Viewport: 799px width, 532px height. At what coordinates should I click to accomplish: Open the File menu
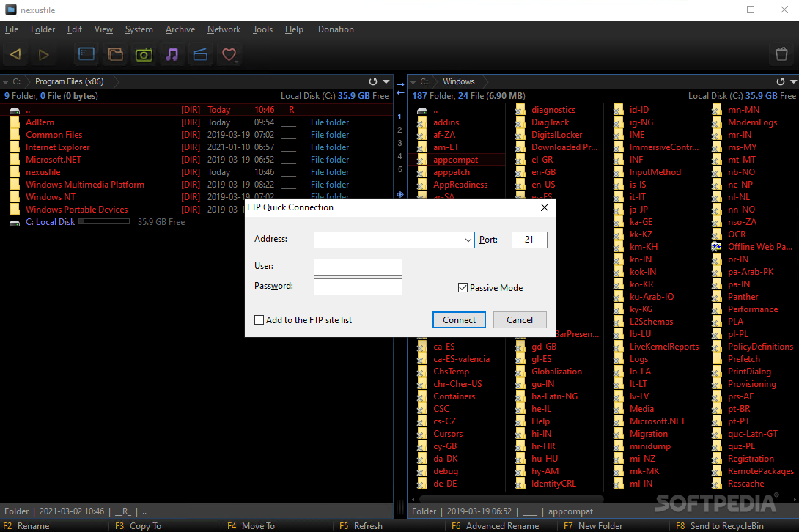pos(11,29)
